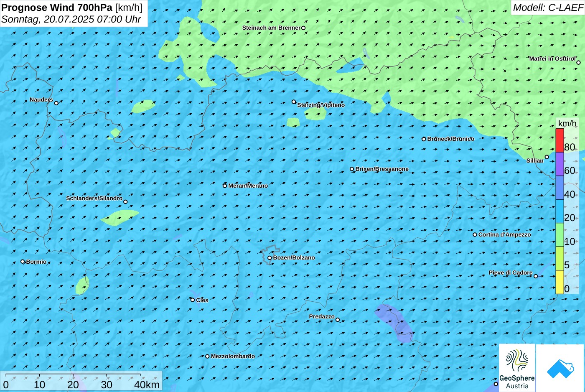585x392 pixels.
Task: Select the Bozen/Bolzano city marker
Action: pos(270,258)
